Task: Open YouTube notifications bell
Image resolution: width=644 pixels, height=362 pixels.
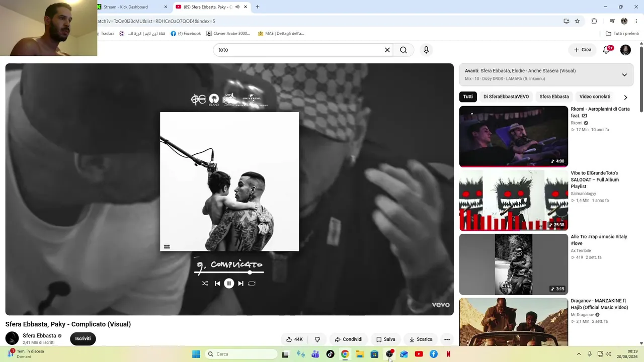Action: coord(606,50)
